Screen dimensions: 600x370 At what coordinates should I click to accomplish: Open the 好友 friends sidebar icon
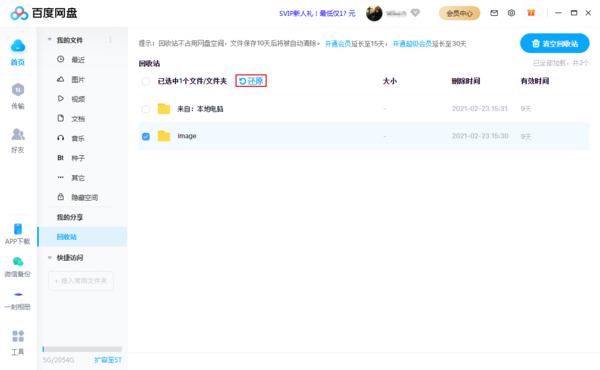pos(18,134)
